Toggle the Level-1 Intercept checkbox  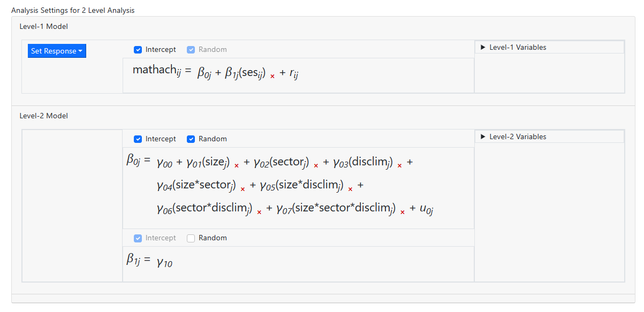pyautogui.click(x=138, y=50)
